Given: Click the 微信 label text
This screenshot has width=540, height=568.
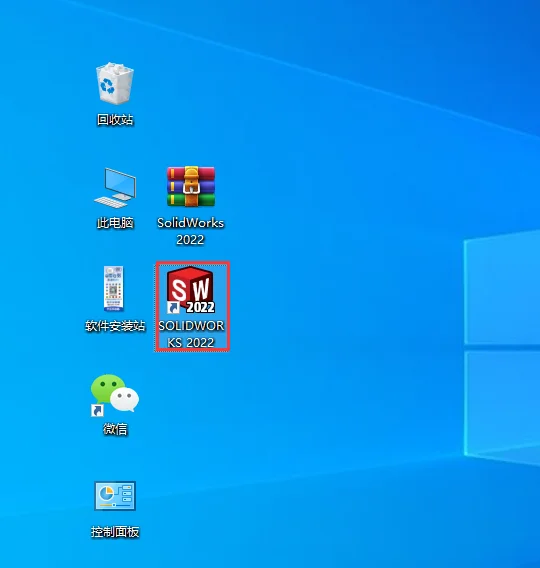Looking at the screenshot, I should pyautogui.click(x=115, y=429).
